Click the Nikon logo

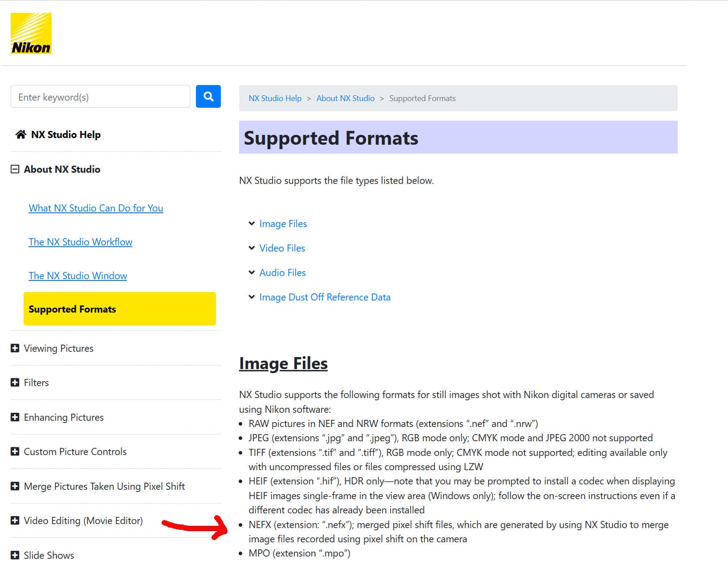point(31,33)
